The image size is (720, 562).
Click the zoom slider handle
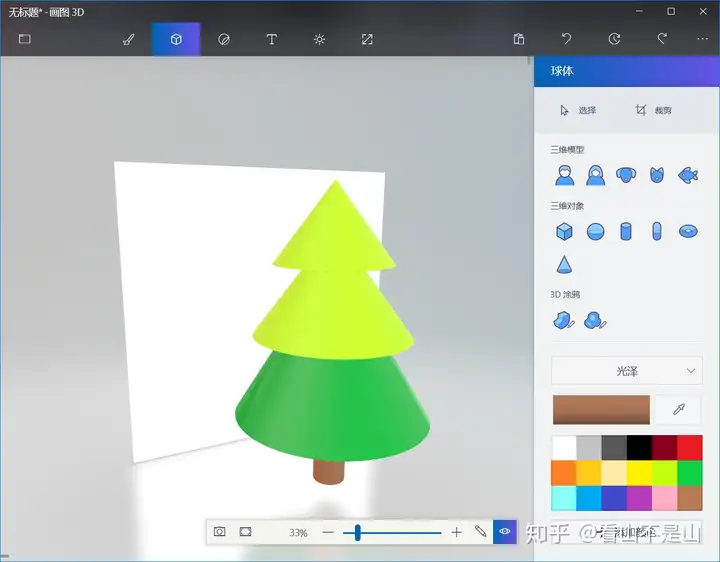(x=357, y=533)
